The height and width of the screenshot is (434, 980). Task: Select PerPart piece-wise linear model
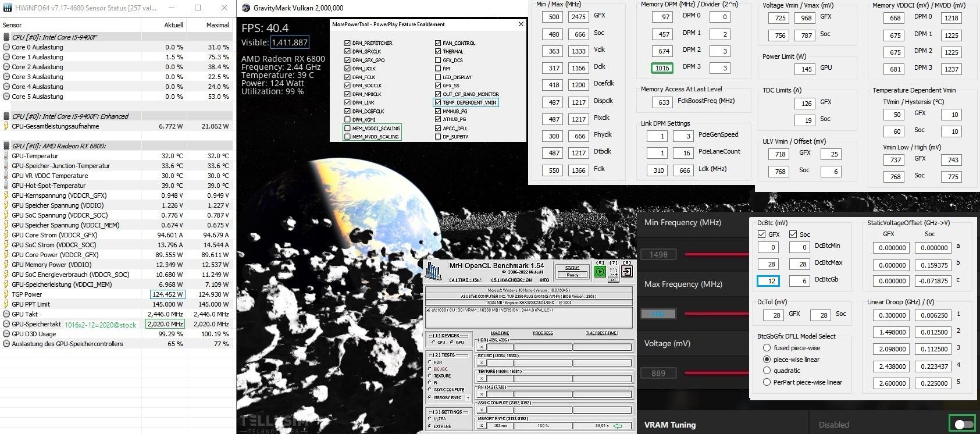click(x=767, y=382)
